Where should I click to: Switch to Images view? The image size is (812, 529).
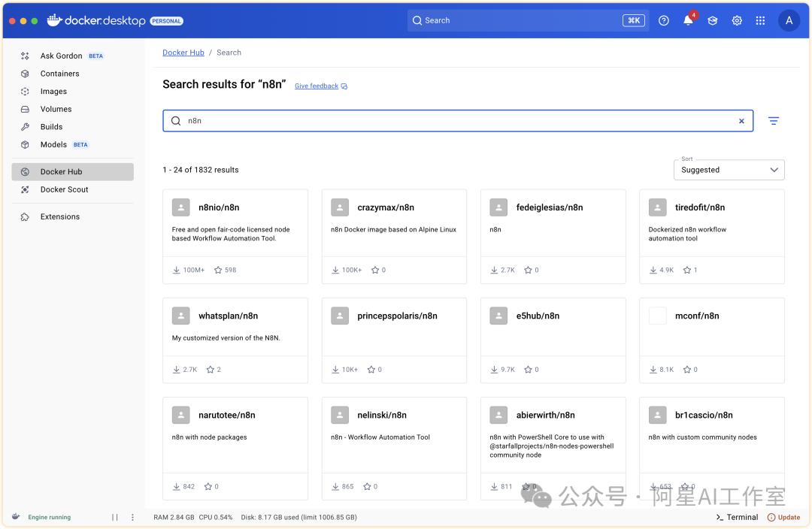tap(72, 92)
